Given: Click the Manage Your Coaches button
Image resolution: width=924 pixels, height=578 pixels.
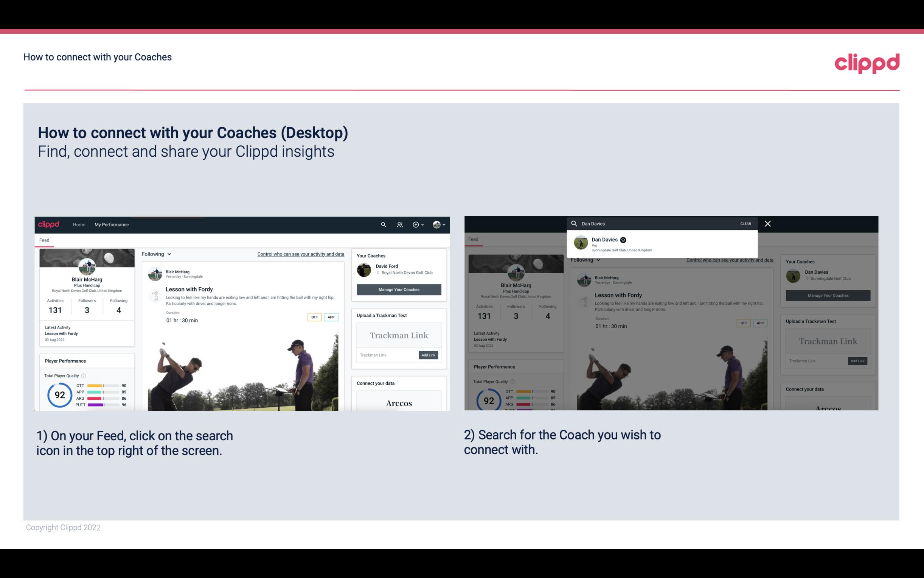Looking at the screenshot, I should [399, 289].
